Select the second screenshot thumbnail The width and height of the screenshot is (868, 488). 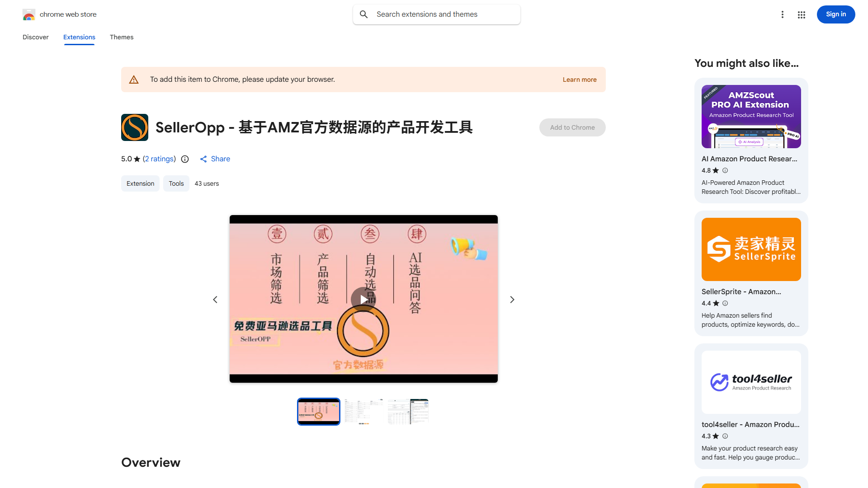coord(363,411)
